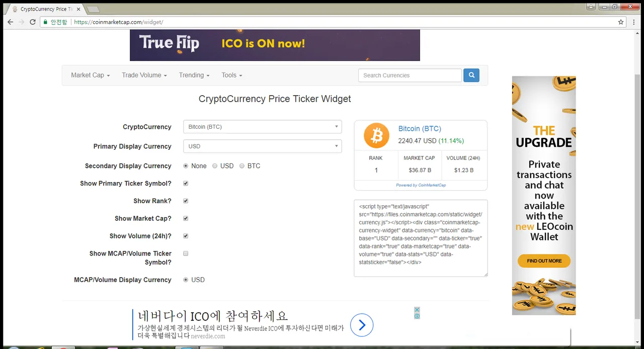Click the Chrome user profile icon

click(591, 7)
